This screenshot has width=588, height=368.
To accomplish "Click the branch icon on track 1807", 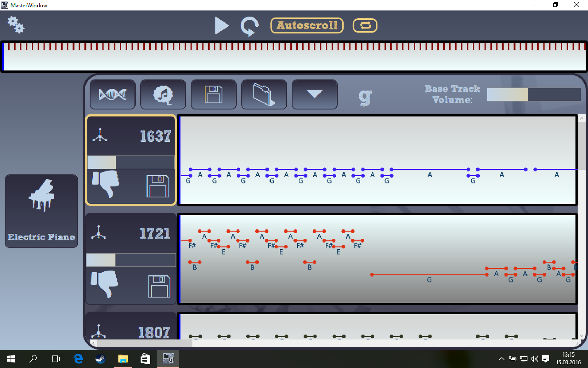I will tap(99, 331).
